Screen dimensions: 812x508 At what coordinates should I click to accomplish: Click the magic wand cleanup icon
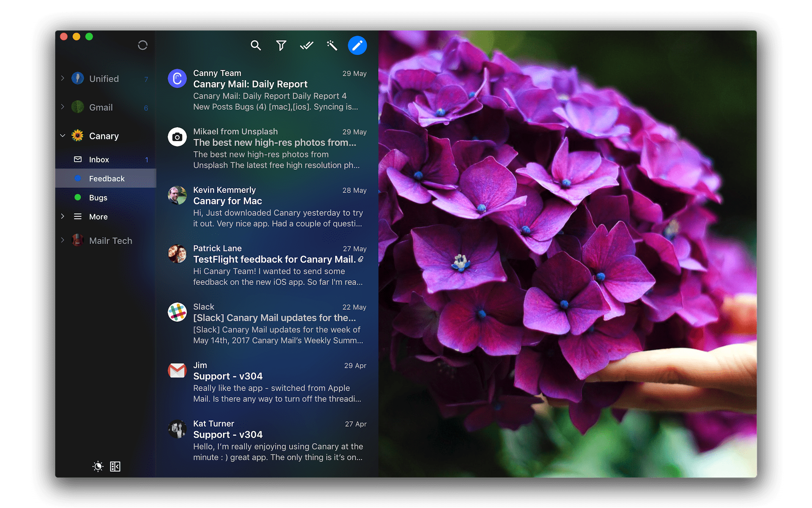332,45
